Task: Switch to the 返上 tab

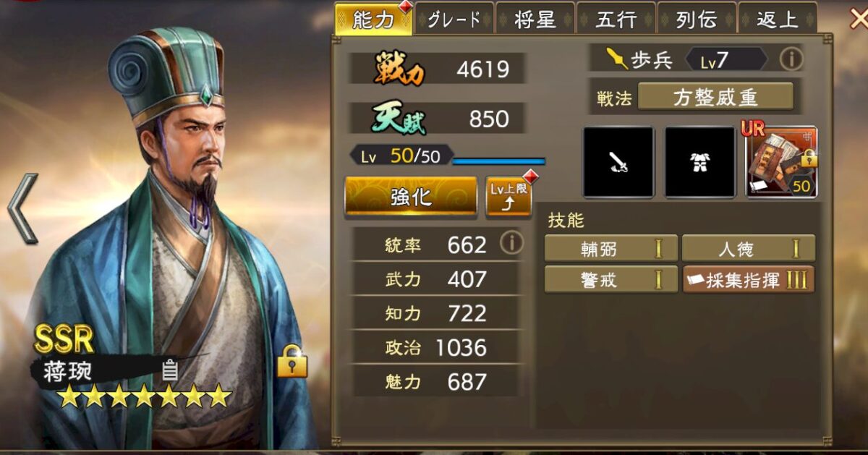Action: [778, 19]
